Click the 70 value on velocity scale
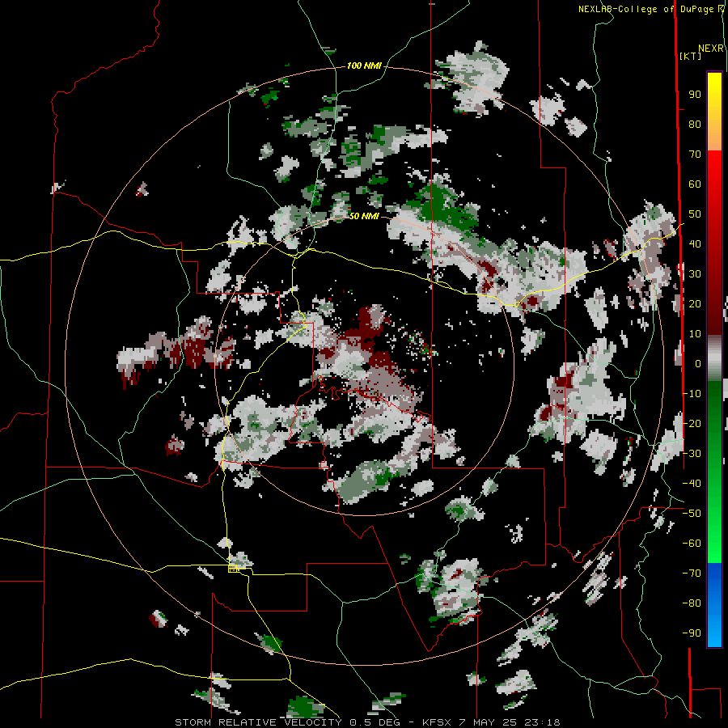 pos(695,154)
